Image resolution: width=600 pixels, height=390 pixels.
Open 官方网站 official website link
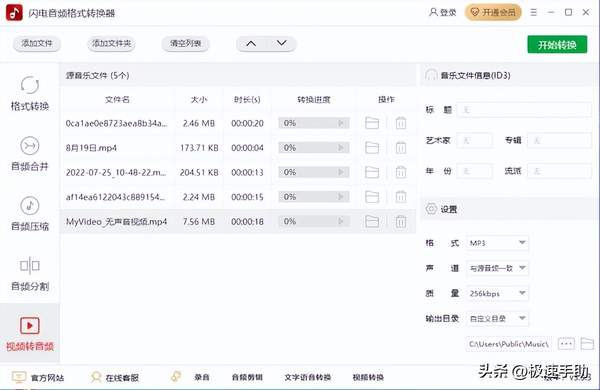pos(38,377)
